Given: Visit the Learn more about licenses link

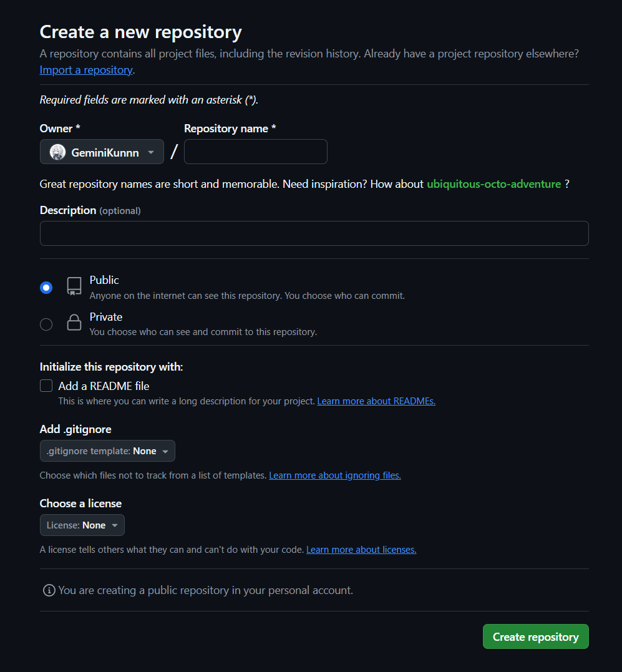Looking at the screenshot, I should click(361, 550).
